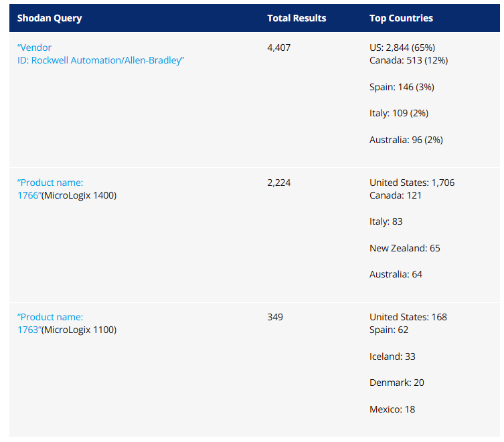Open the "Product name: 1763" query link
The width and height of the screenshot is (504, 442).
click(50, 324)
